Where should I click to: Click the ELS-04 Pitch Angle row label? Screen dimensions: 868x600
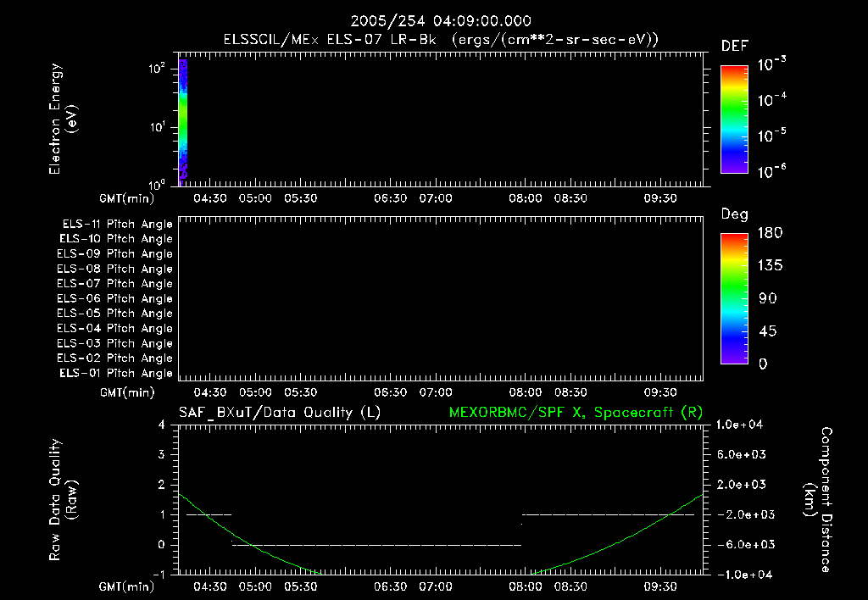(x=114, y=328)
